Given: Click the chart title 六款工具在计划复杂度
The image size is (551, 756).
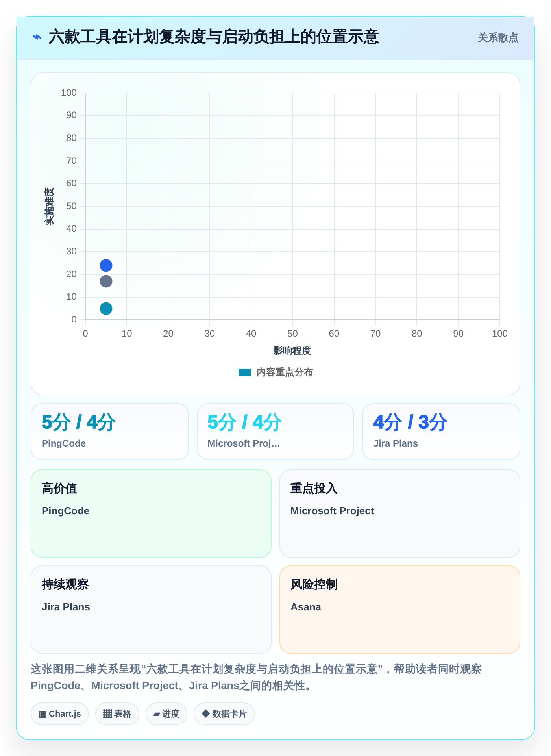Looking at the screenshot, I should 214,37.
